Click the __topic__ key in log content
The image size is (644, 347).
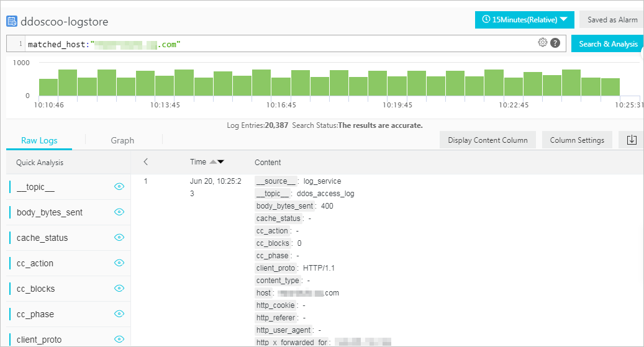tap(272, 194)
